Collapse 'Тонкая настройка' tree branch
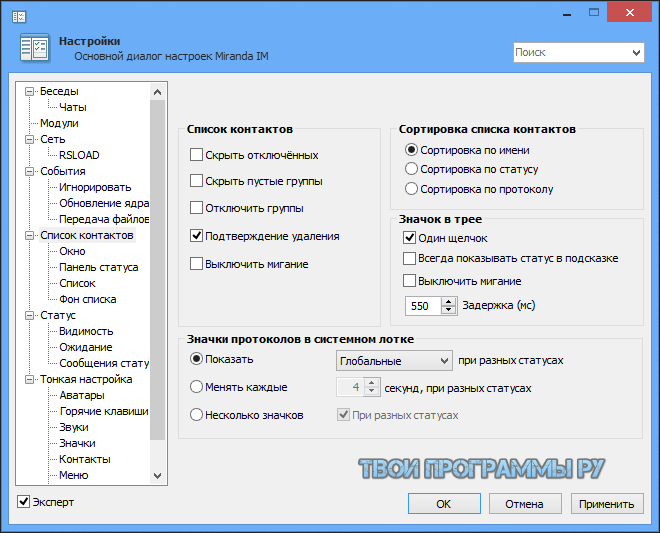The width and height of the screenshot is (660, 533). point(30,380)
